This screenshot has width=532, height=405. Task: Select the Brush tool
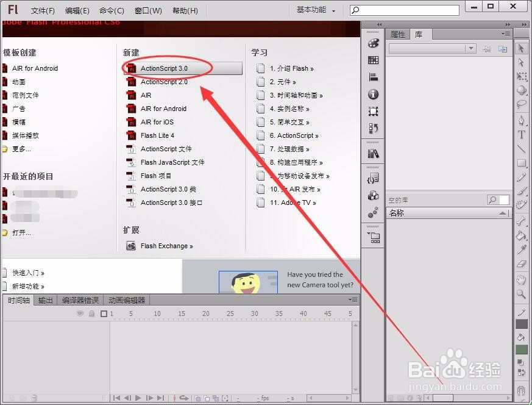pos(522,191)
